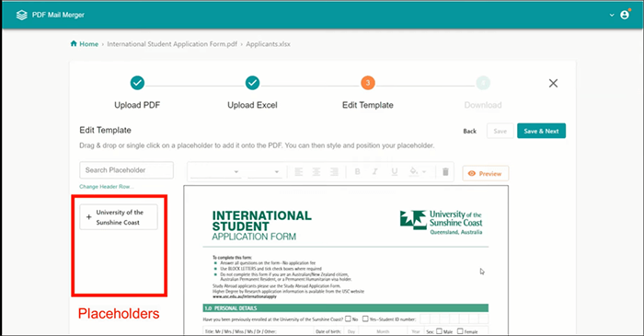Click the Save & Next button

pos(541,131)
